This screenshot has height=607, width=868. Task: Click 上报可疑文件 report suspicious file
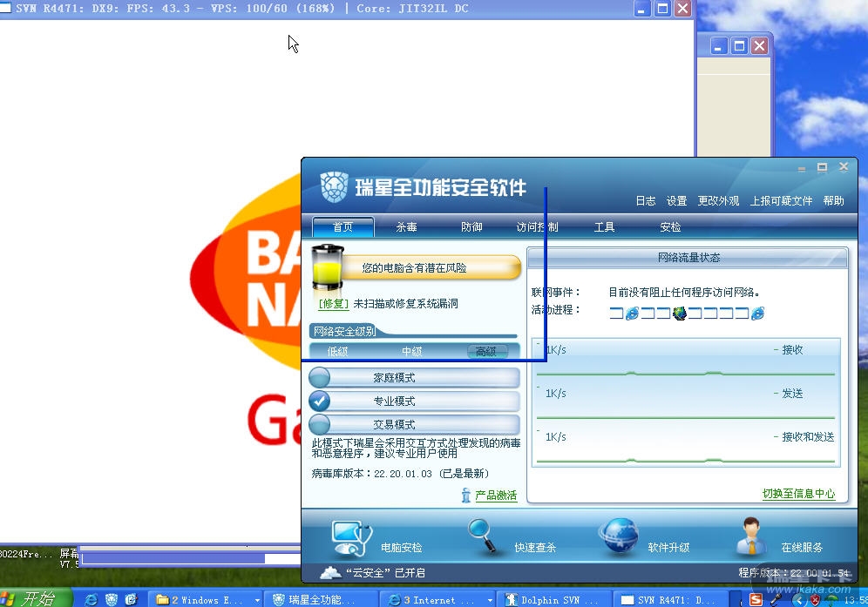(781, 201)
